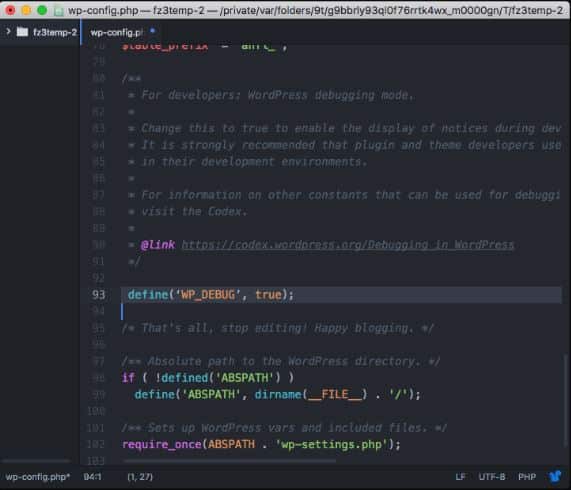
Task: Click the 'For developers: WordPress debugging mode' comment
Action: (x=277, y=95)
